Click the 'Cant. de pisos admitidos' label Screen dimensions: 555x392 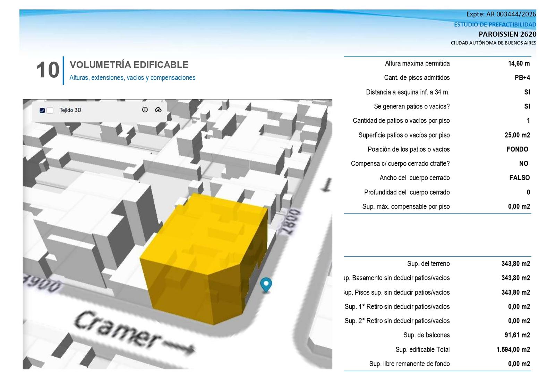click(x=417, y=78)
